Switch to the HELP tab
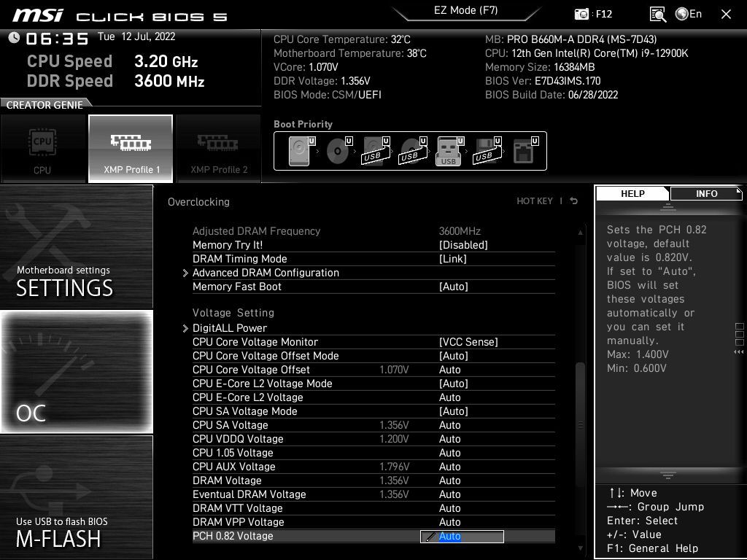747x560 pixels. (632, 194)
